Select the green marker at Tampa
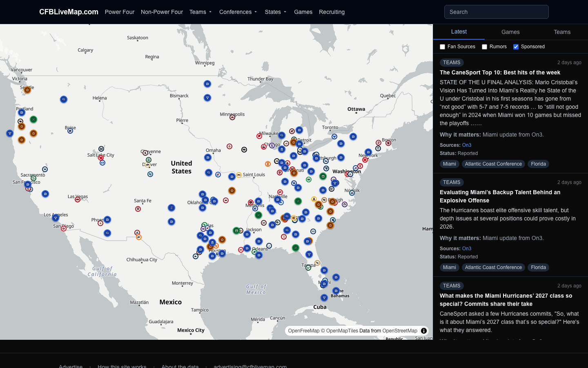The height and width of the screenshot is (368, 588). tap(309, 268)
